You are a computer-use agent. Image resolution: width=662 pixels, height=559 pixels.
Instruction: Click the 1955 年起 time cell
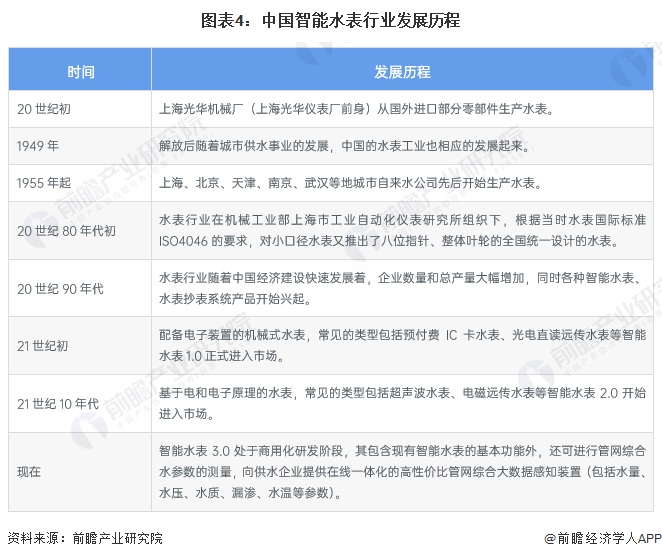coord(80,183)
